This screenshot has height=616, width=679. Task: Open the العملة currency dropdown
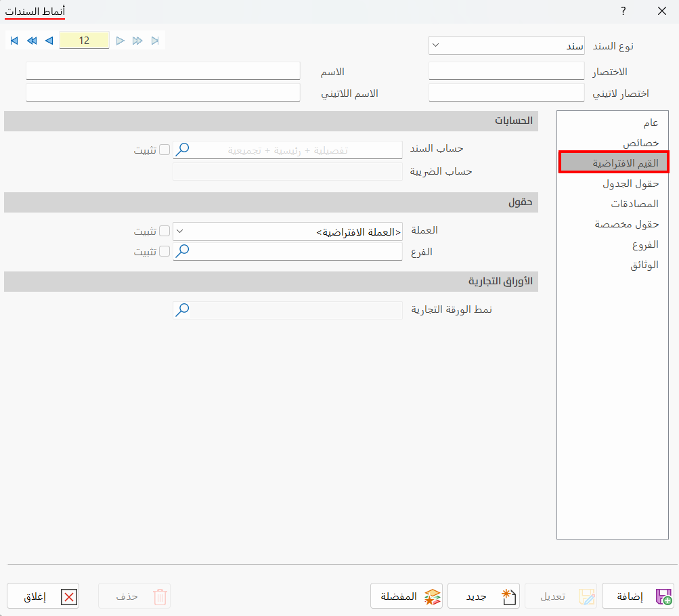pos(180,232)
